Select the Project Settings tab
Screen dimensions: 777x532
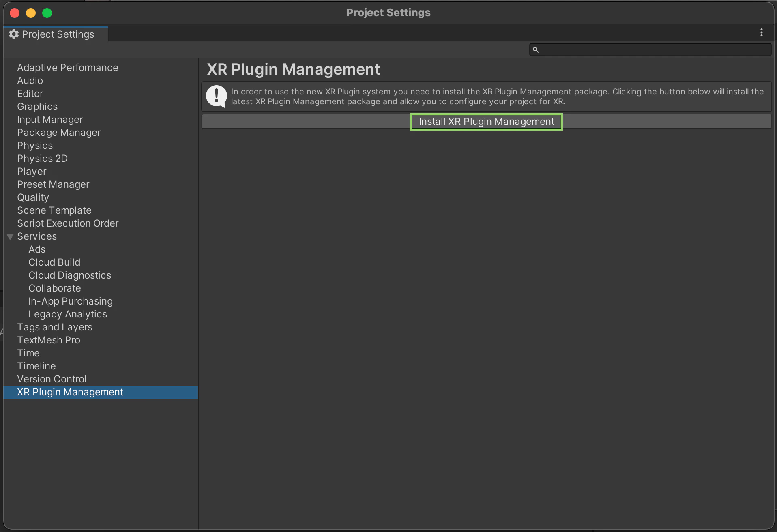[x=56, y=34]
